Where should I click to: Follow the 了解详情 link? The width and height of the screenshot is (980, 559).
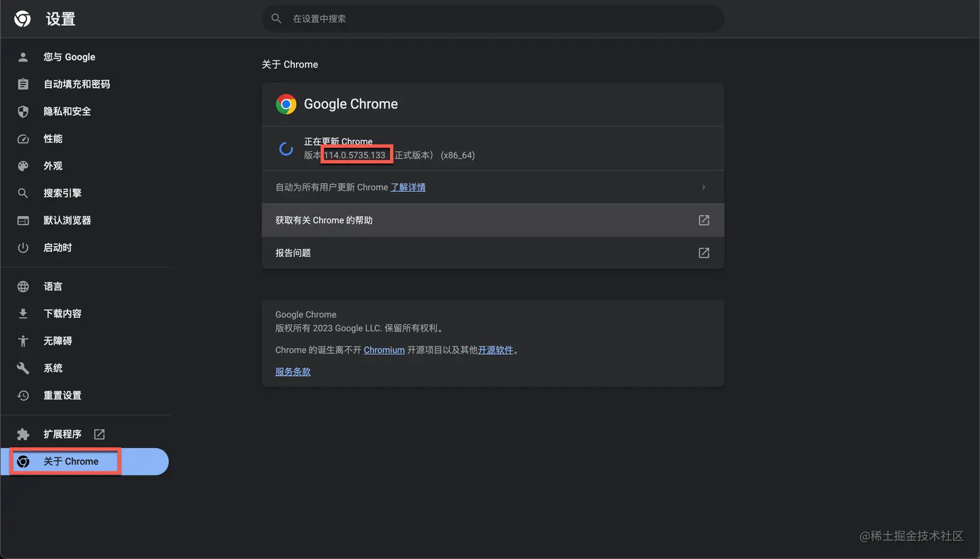coord(408,187)
